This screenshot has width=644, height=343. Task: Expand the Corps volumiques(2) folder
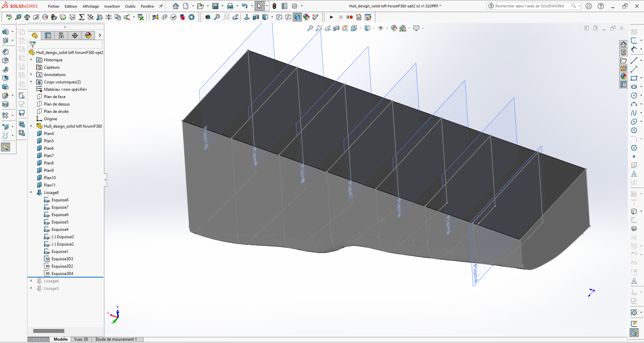pyautogui.click(x=31, y=82)
